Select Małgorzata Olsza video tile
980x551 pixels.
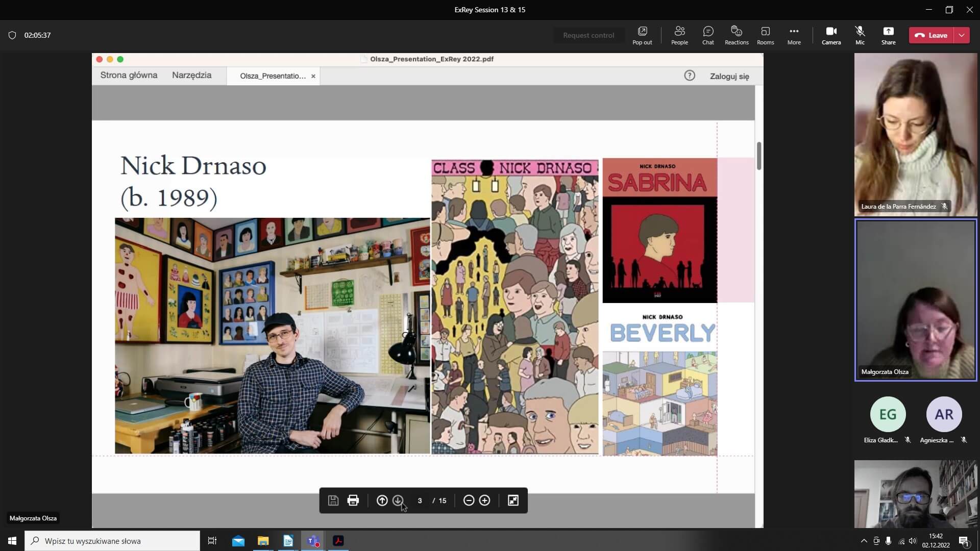click(916, 300)
